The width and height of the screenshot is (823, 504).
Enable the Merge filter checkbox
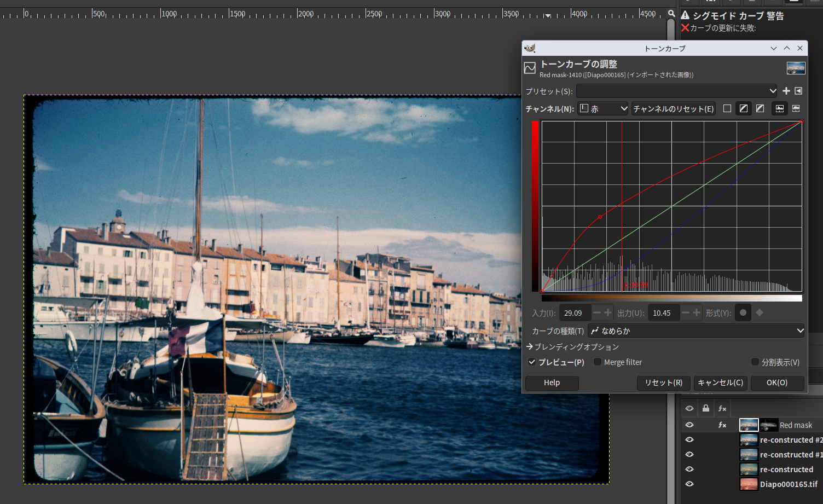point(598,362)
